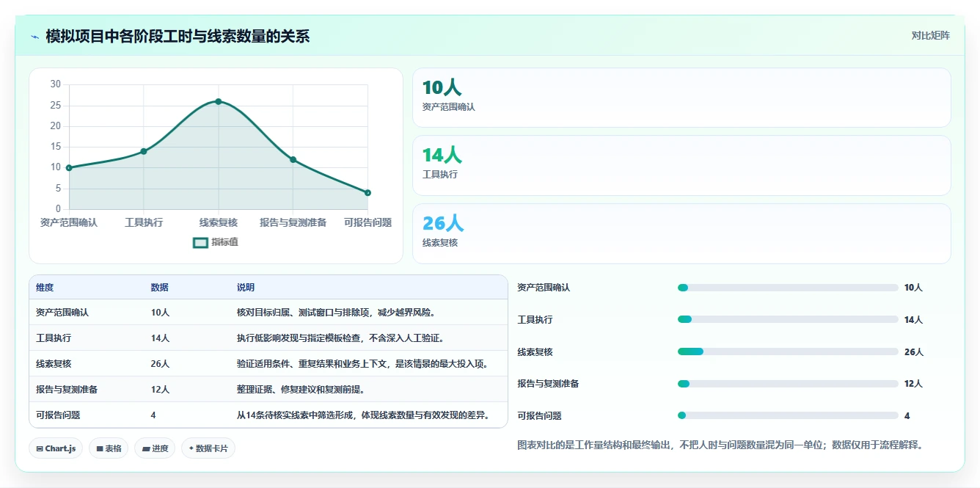The width and height of the screenshot is (980, 488).
Task: Click the chart point above 可报告问题
Action: 367,193
